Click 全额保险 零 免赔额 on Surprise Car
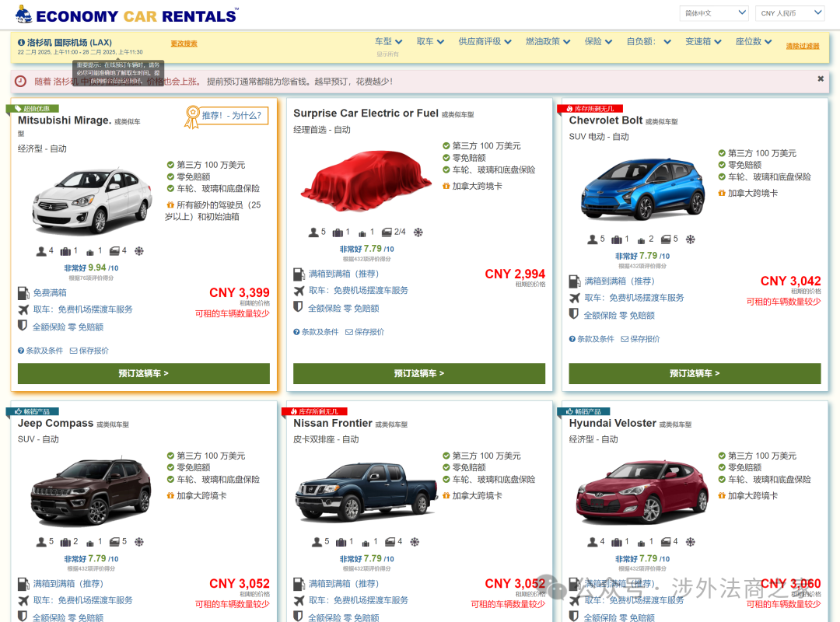 point(344,308)
